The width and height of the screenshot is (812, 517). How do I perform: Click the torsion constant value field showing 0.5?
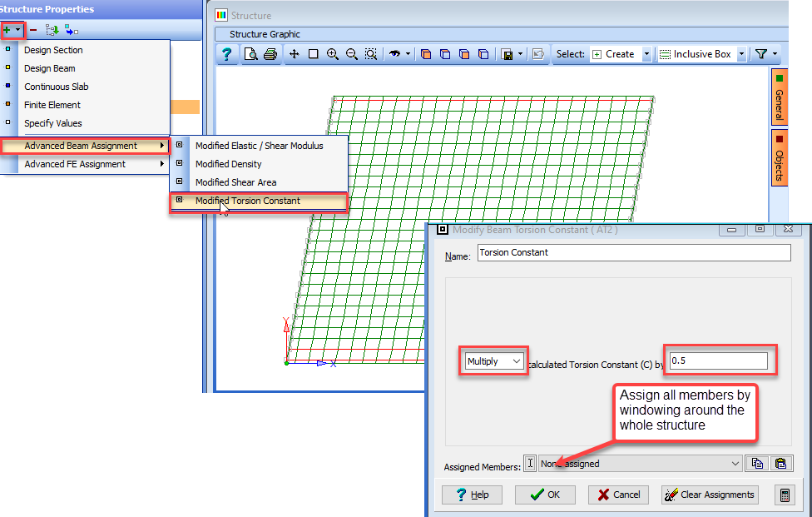click(720, 360)
